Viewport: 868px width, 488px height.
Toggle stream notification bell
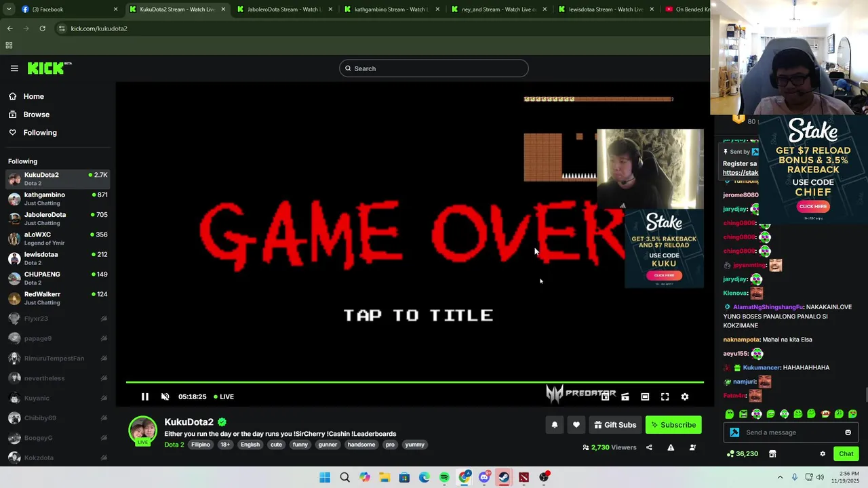554,425
